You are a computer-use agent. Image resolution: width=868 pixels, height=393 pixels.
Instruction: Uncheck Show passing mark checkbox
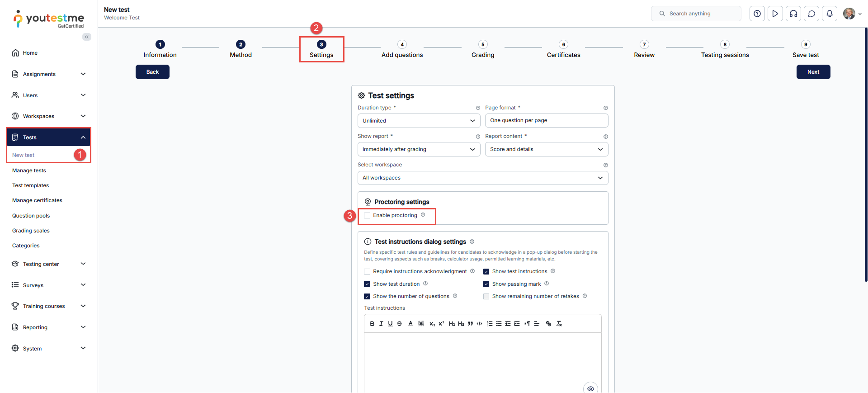point(486,284)
